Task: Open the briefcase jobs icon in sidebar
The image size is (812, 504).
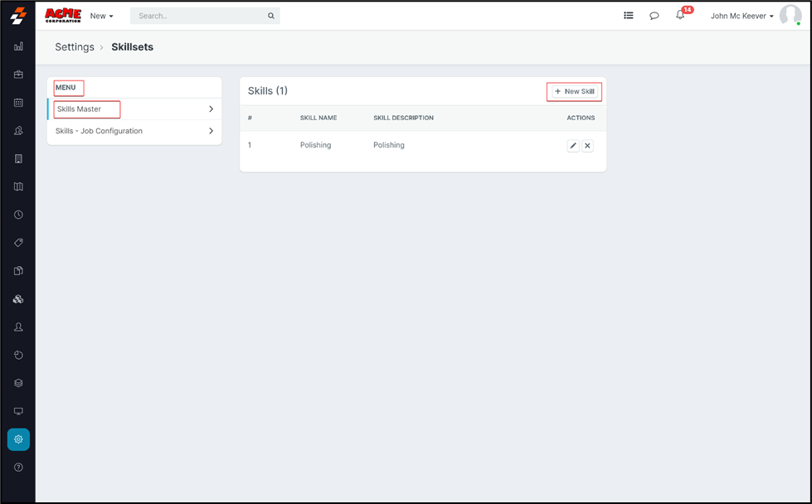Action: click(18, 75)
